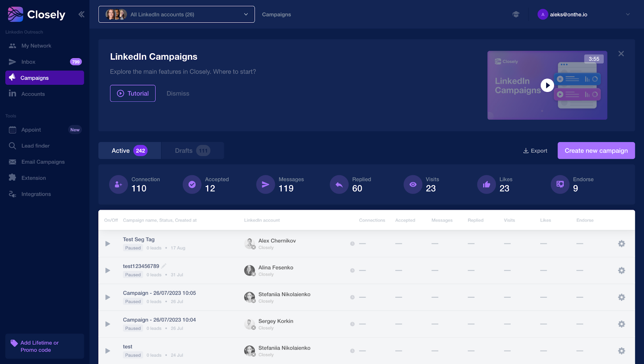Click the Endorse stat icon

(560, 185)
